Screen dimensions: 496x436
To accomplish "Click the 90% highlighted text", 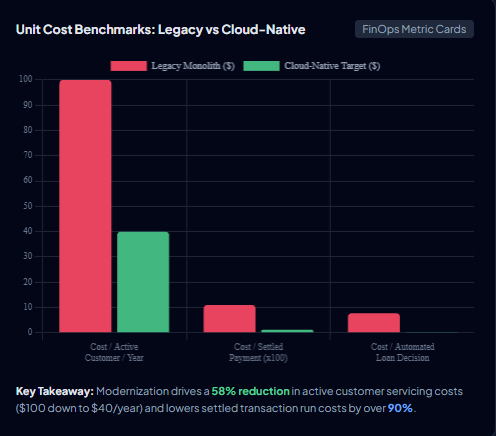I will pyautogui.click(x=400, y=408).
